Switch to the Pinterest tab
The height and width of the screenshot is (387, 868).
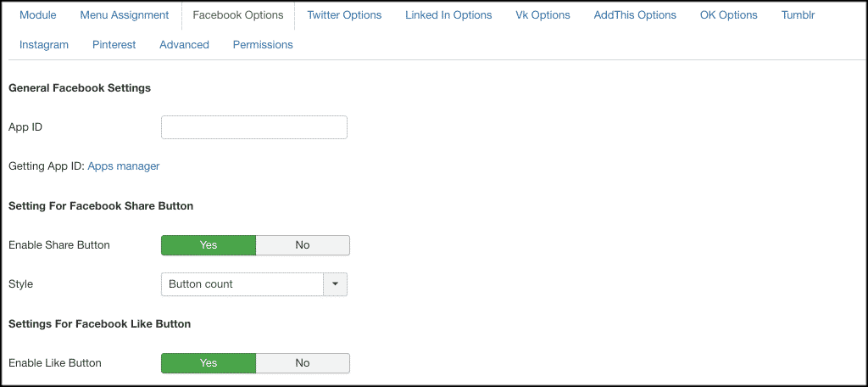tap(114, 45)
